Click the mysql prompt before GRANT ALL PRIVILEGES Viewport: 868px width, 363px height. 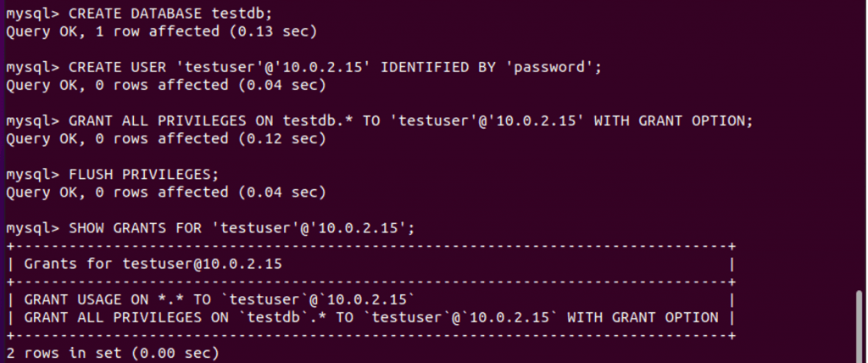(29, 121)
